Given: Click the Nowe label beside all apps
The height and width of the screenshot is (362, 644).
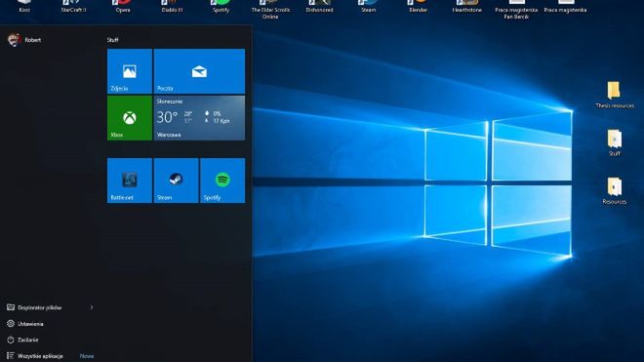Looking at the screenshot, I should coord(87,356).
